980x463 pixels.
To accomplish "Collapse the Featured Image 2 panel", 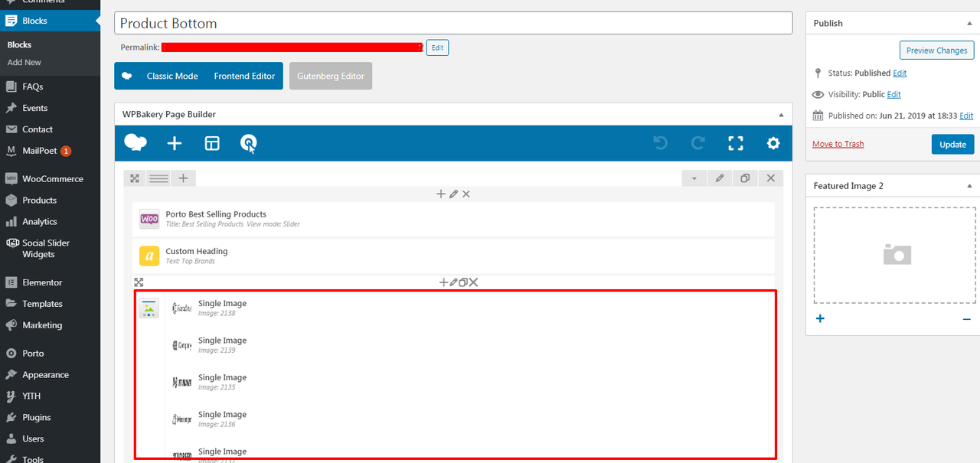I will 969,186.
